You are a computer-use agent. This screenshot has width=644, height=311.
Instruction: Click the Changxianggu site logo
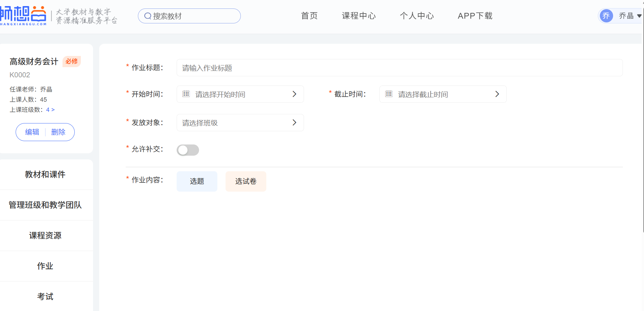click(23, 16)
